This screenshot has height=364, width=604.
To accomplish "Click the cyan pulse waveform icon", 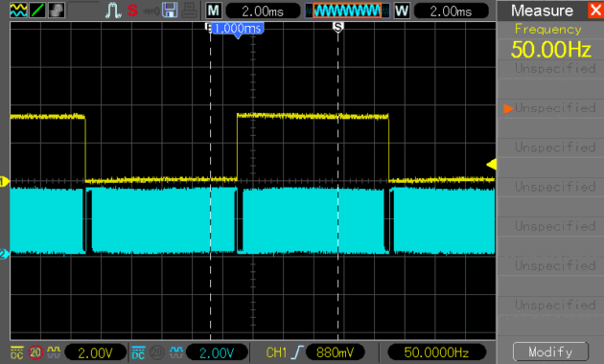I will (x=113, y=11).
